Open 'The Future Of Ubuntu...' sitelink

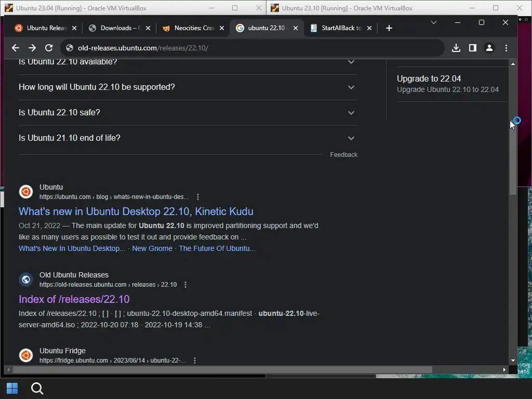[217, 248]
